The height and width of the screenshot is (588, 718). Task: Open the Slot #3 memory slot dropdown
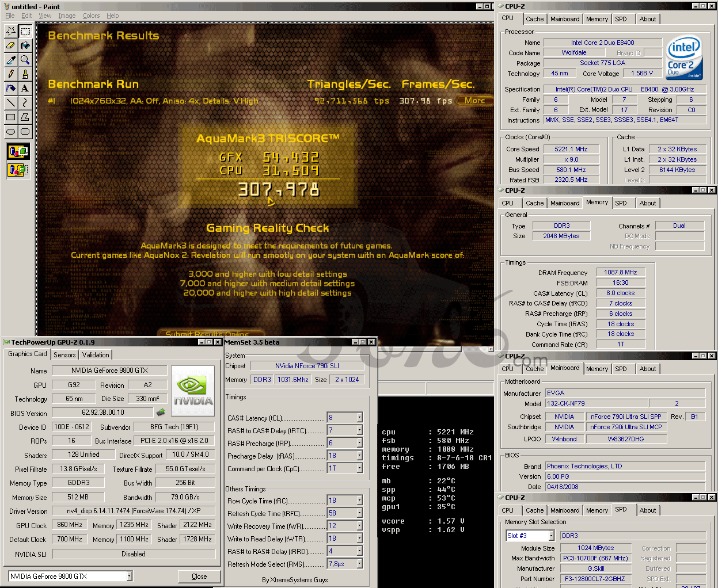point(551,536)
